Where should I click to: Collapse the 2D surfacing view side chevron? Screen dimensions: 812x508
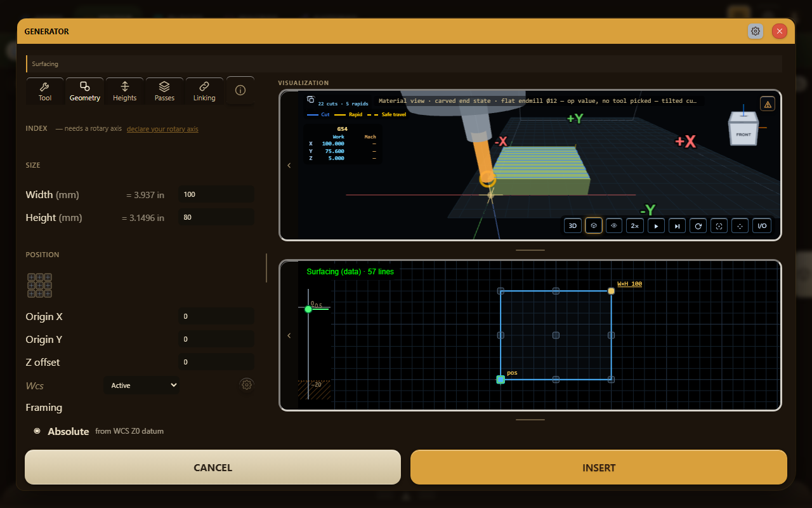(x=289, y=335)
